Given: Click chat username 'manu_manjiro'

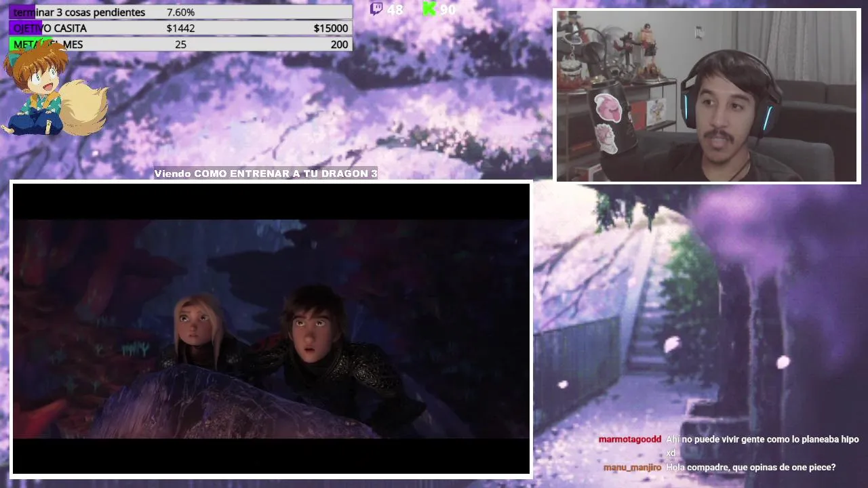Looking at the screenshot, I should (632, 467).
